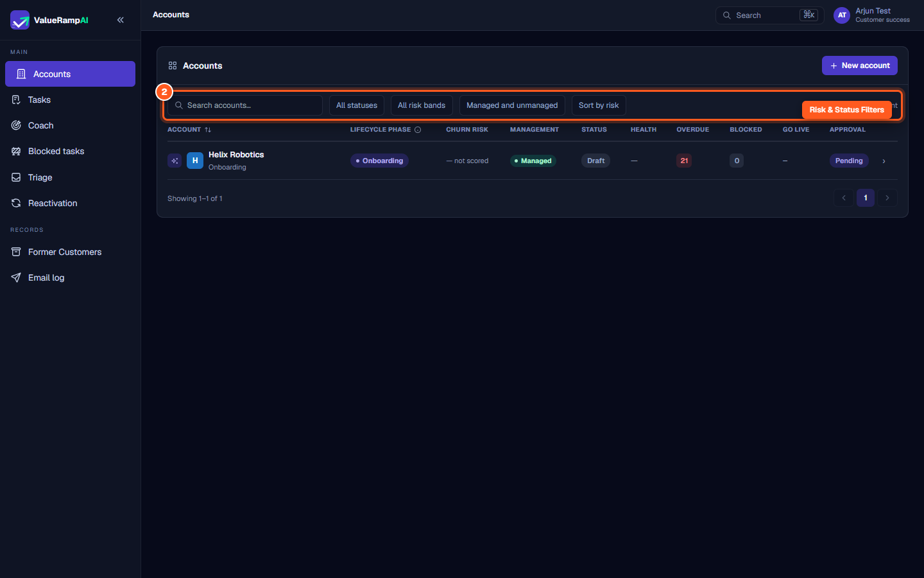Screen dimensions: 924x578
Task: Click the Onboarding lifecycle badge
Action: (x=379, y=161)
